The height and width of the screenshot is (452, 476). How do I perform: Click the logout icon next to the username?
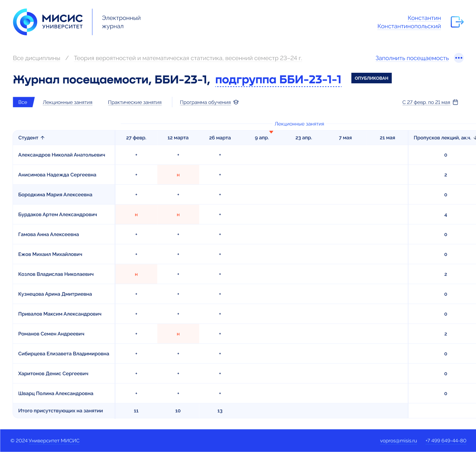457,22
